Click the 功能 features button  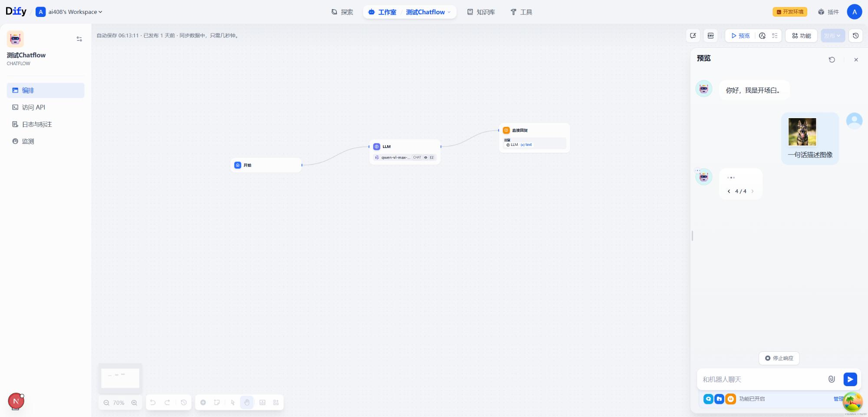[801, 36]
